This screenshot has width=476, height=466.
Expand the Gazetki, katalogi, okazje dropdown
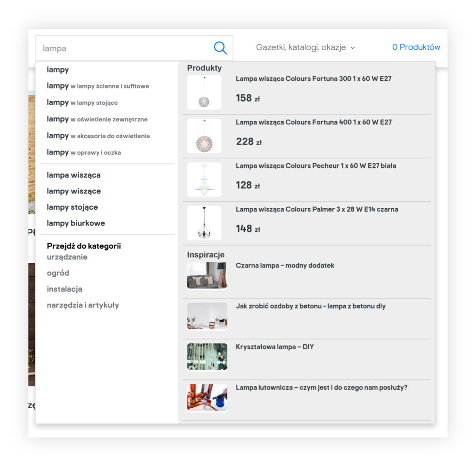point(305,47)
